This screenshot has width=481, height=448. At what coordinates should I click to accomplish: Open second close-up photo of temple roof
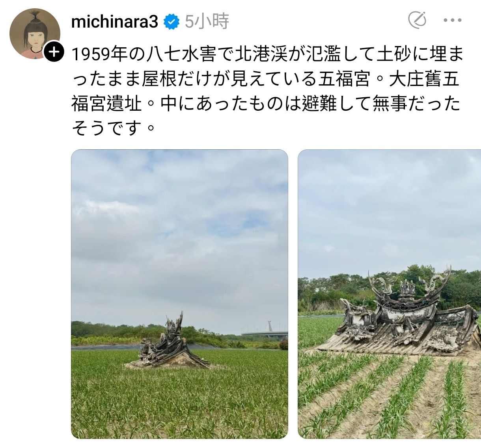pyautogui.click(x=389, y=294)
